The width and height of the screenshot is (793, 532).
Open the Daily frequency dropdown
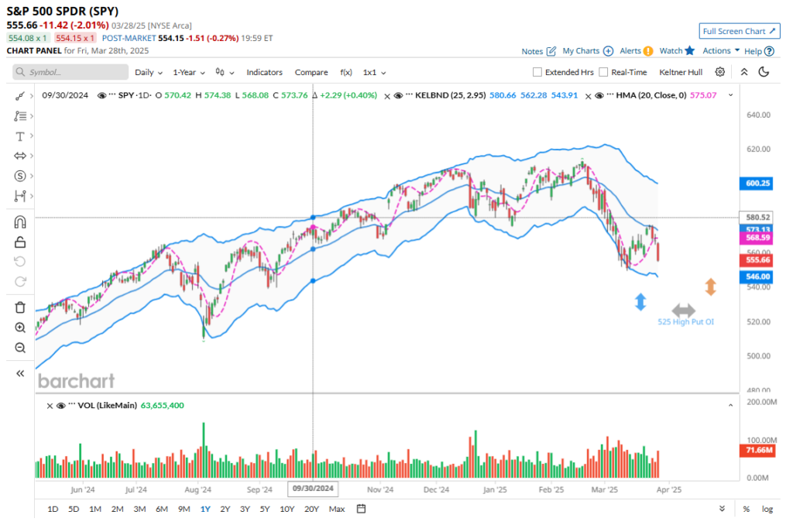(x=148, y=72)
